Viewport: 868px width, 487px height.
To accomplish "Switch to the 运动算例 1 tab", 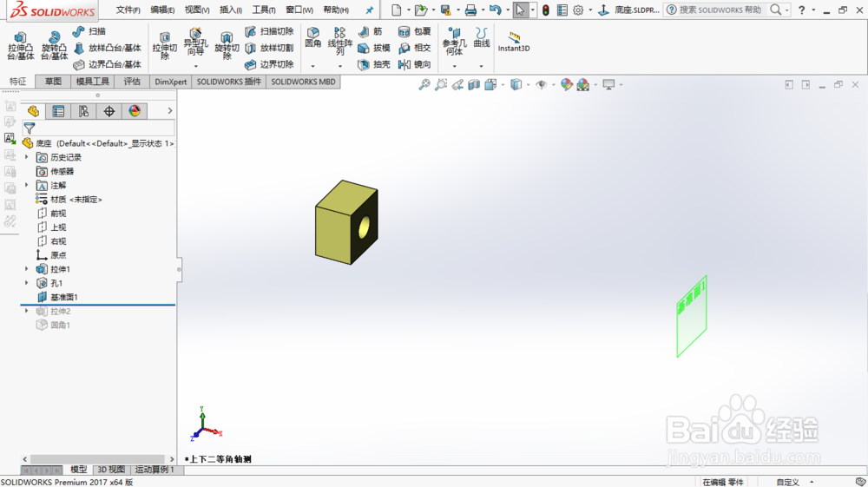I will (155, 470).
